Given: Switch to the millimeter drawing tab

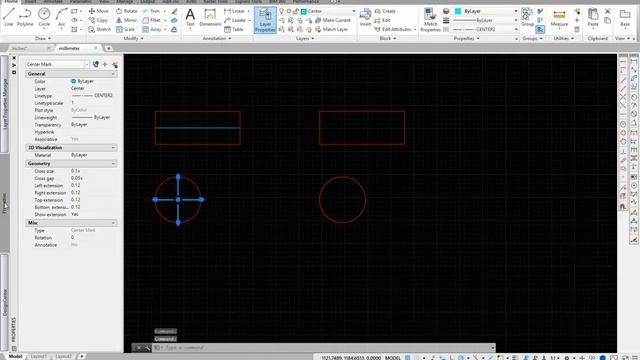Looking at the screenshot, I should 70,48.
